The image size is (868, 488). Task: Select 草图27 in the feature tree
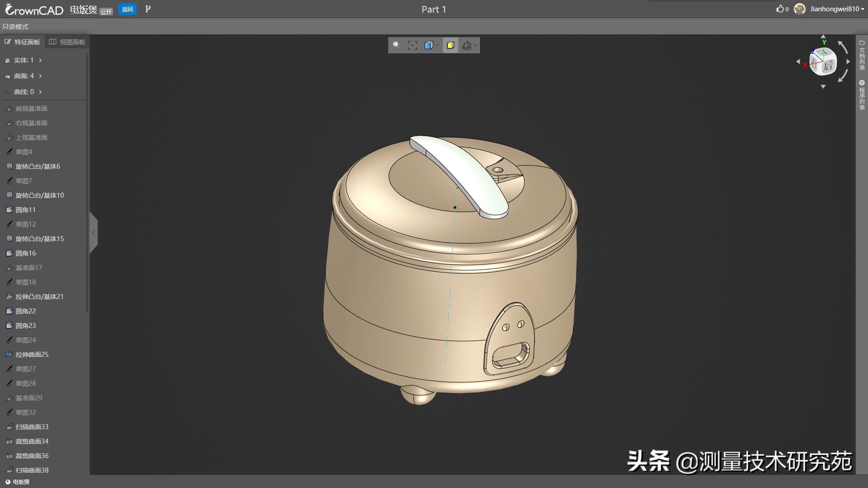tap(26, 369)
